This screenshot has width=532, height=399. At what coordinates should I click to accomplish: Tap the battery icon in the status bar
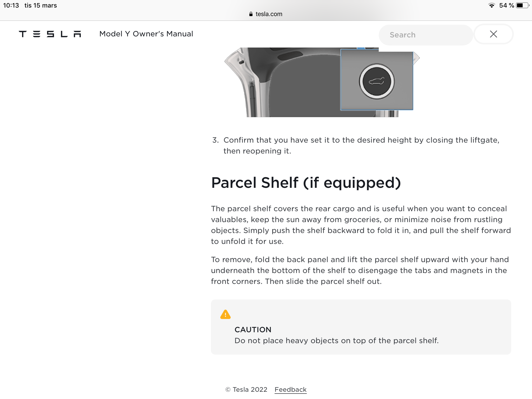point(523,5)
